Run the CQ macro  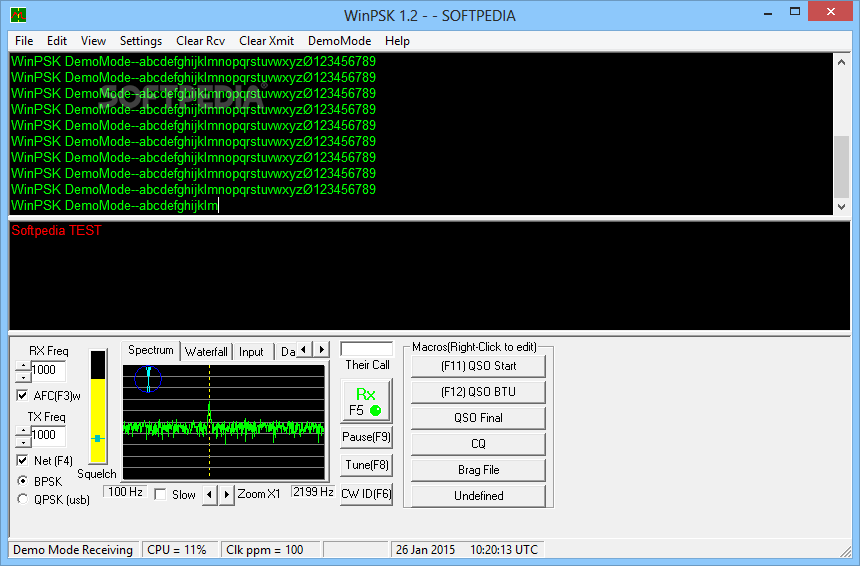(x=478, y=444)
